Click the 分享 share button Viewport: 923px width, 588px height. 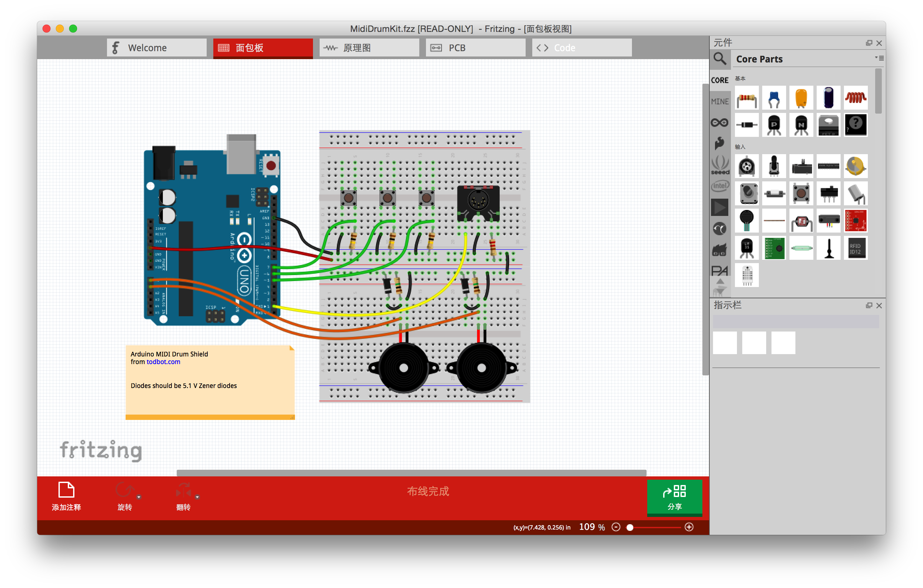tap(674, 498)
